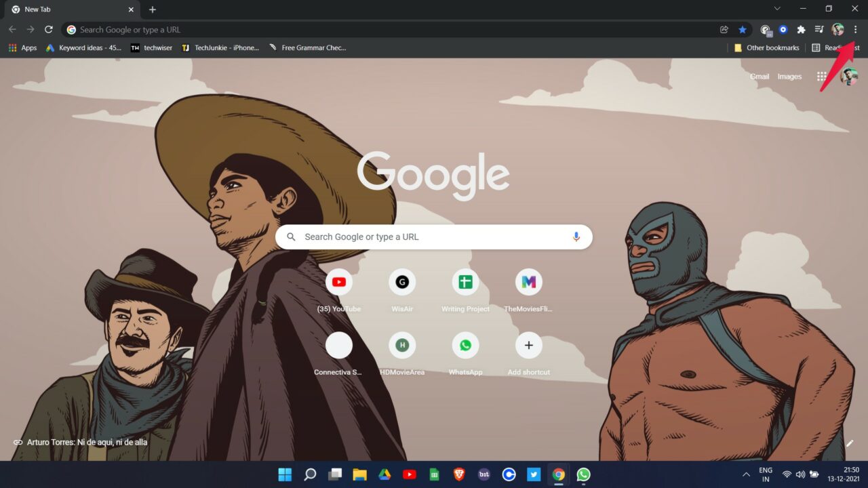This screenshot has width=868, height=488.
Task: Open Windows taskbar search
Action: coord(310,474)
